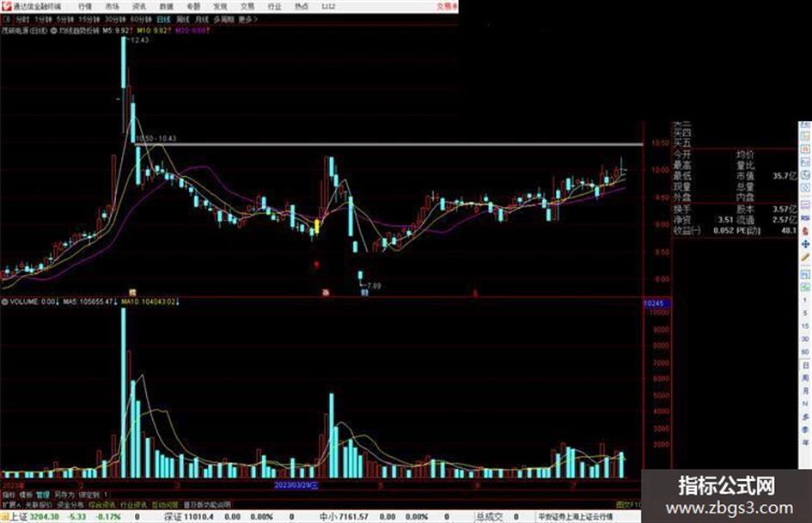This screenshot has height=523, width=812.
Task: Click the 另存为 button
Action: coord(64,495)
